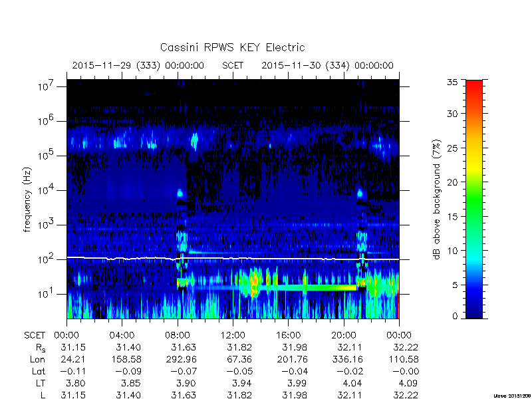Image resolution: width=532 pixels, height=399 pixels.
Task: Click the 'LT' row label
Action: click(41, 384)
